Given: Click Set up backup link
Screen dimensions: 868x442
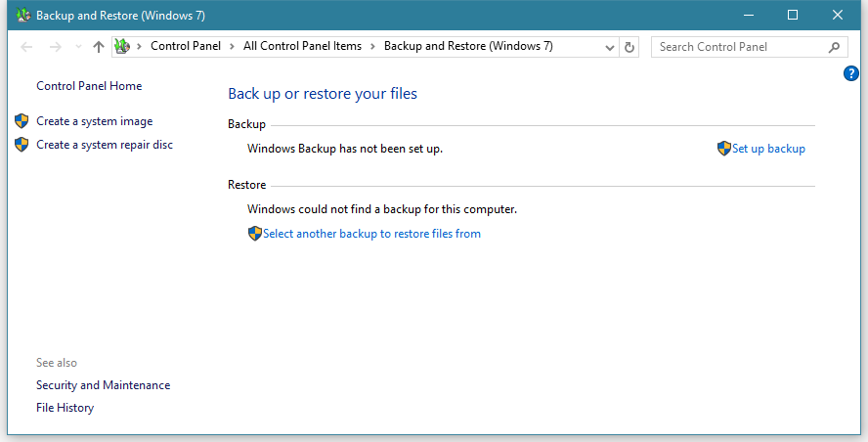Looking at the screenshot, I should pos(768,149).
